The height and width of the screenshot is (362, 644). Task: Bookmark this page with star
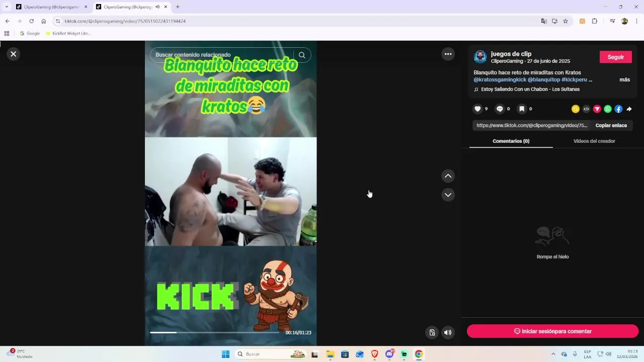[x=566, y=21]
